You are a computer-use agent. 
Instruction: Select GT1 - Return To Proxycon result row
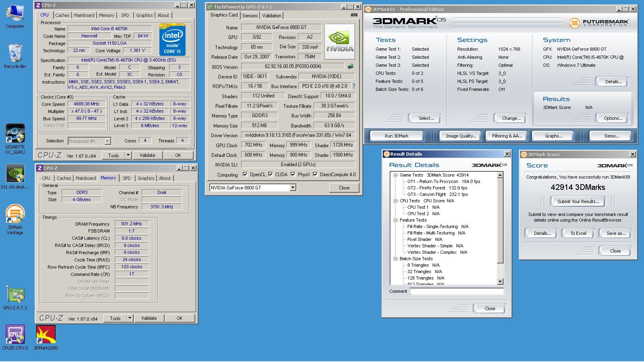coord(444,181)
